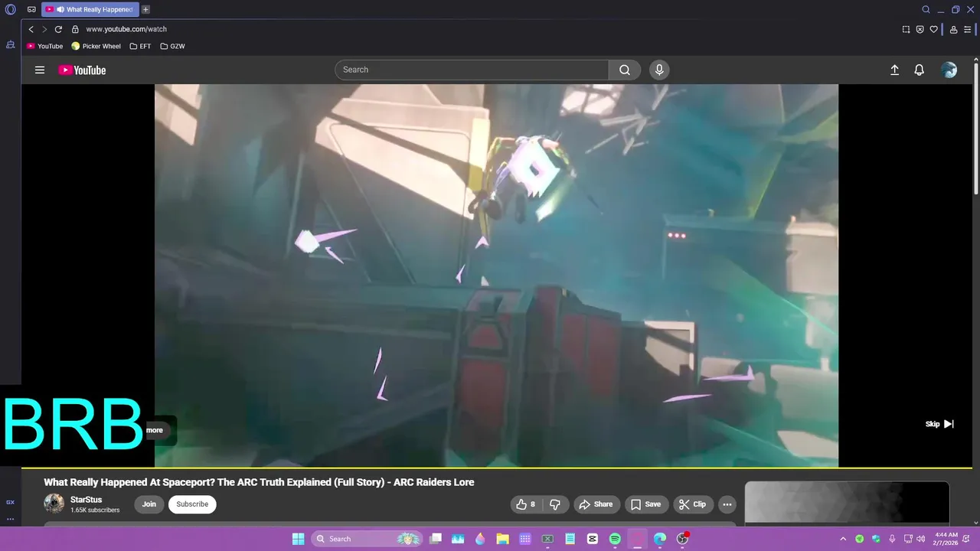Click the Join channel button

click(x=149, y=504)
